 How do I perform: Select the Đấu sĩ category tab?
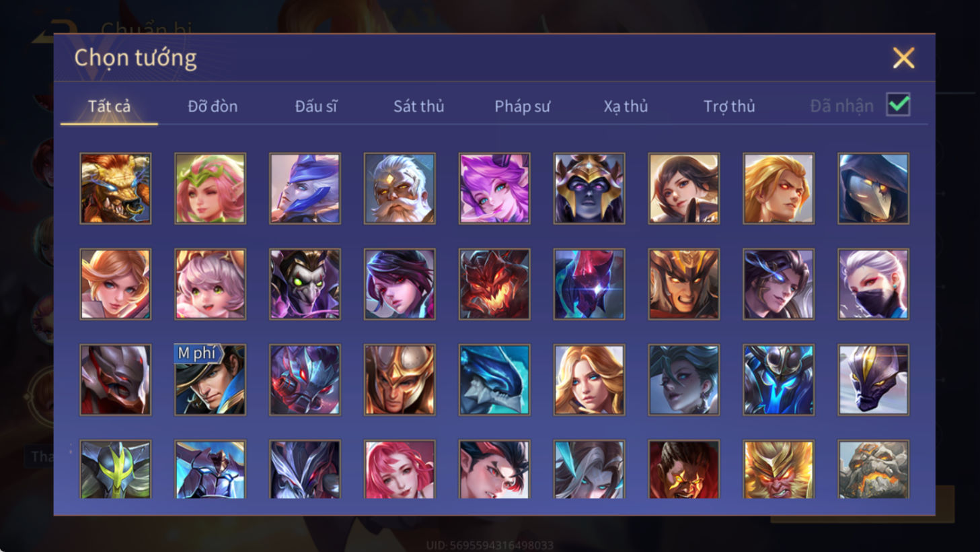click(316, 106)
